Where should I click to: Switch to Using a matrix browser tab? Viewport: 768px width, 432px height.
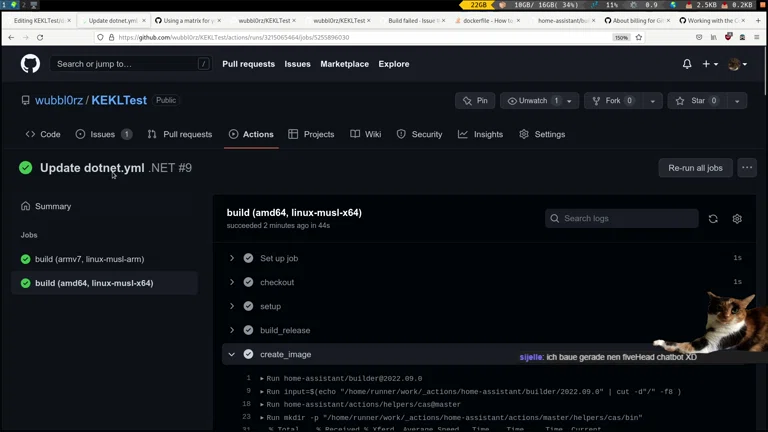[188, 21]
